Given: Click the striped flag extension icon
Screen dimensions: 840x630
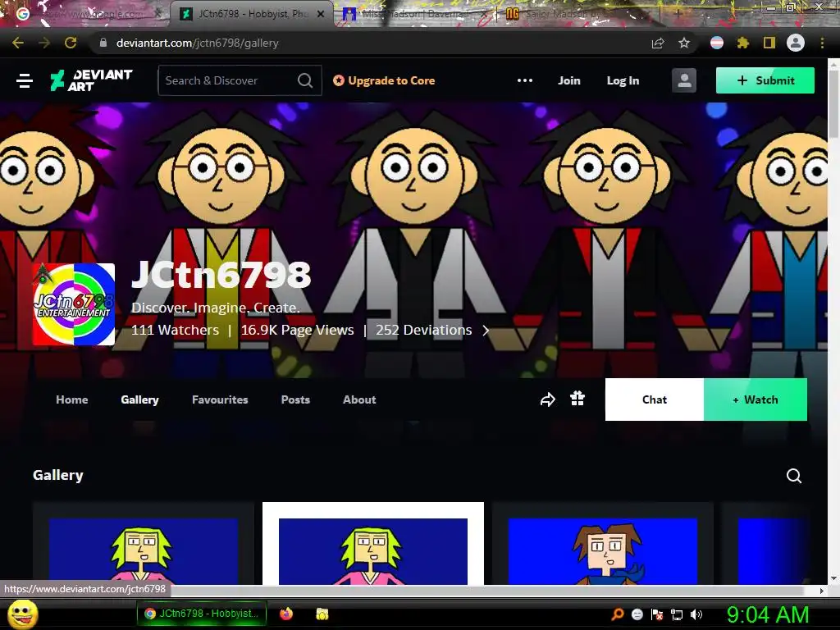Looking at the screenshot, I should pyautogui.click(x=717, y=43).
